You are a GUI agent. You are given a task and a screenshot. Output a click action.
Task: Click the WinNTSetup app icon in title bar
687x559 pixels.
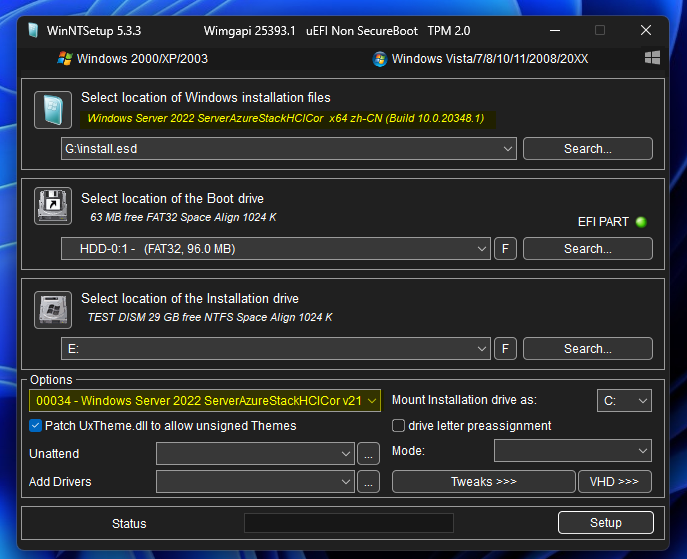(x=33, y=31)
